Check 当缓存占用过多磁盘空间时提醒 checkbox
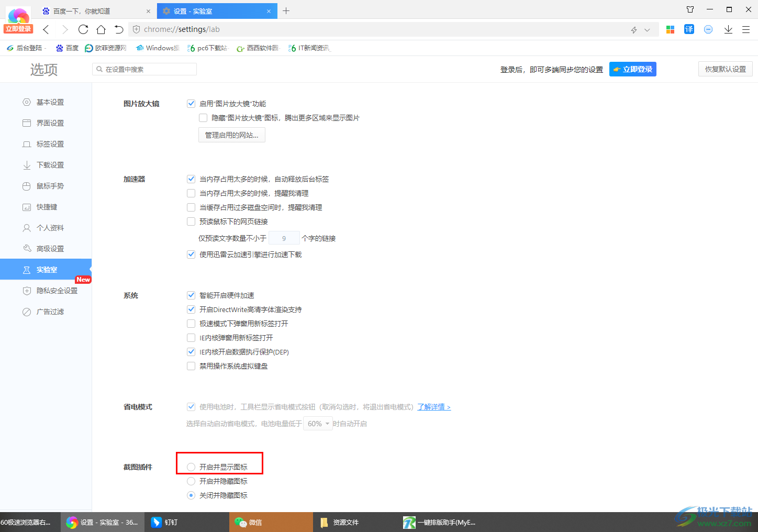Image resolution: width=758 pixels, height=532 pixels. click(x=191, y=207)
